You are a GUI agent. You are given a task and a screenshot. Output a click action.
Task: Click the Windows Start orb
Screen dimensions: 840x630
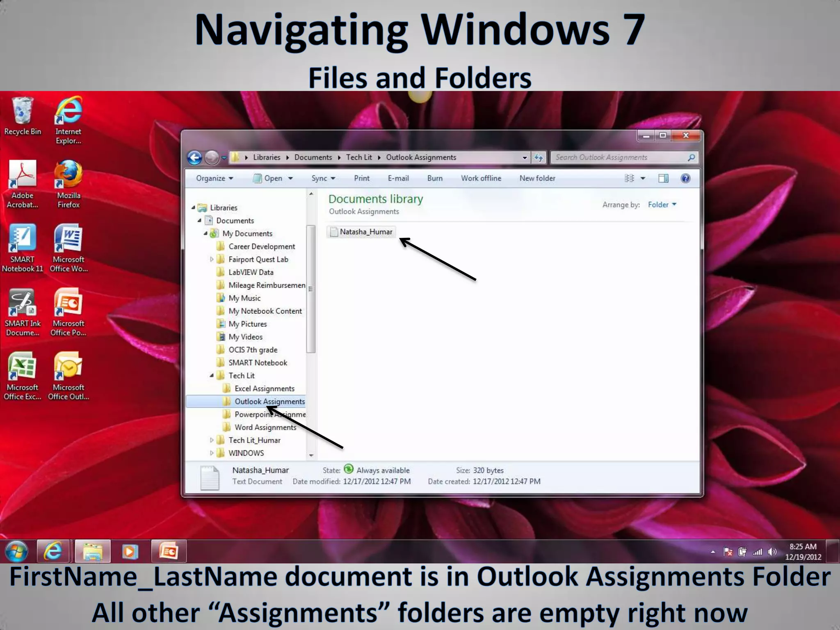(x=16, y=552)
